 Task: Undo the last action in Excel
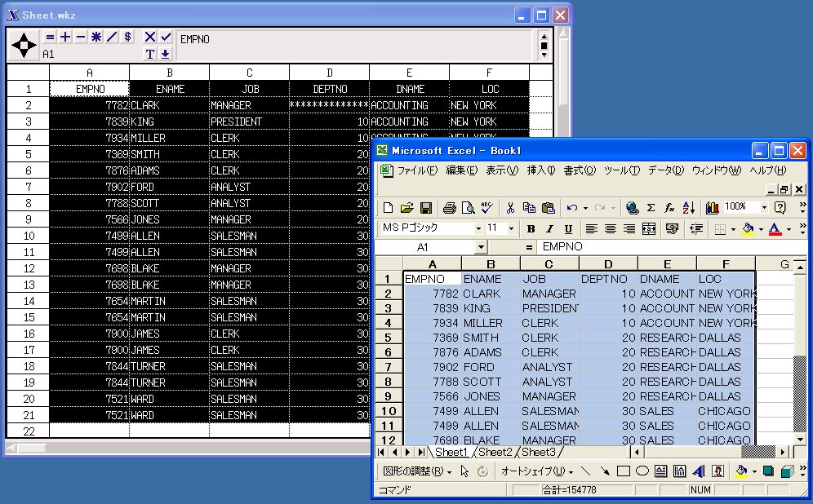click(572, 208)
